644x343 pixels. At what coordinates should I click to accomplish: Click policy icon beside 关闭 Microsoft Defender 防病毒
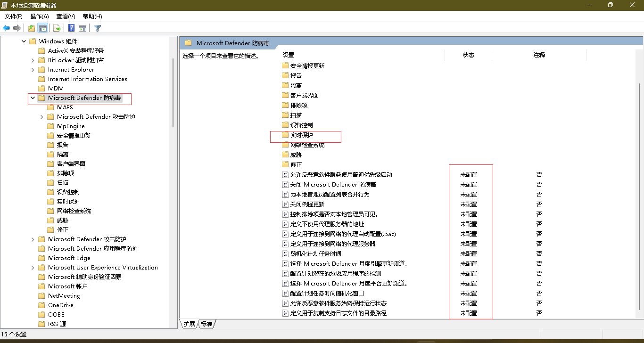(285, 184)
